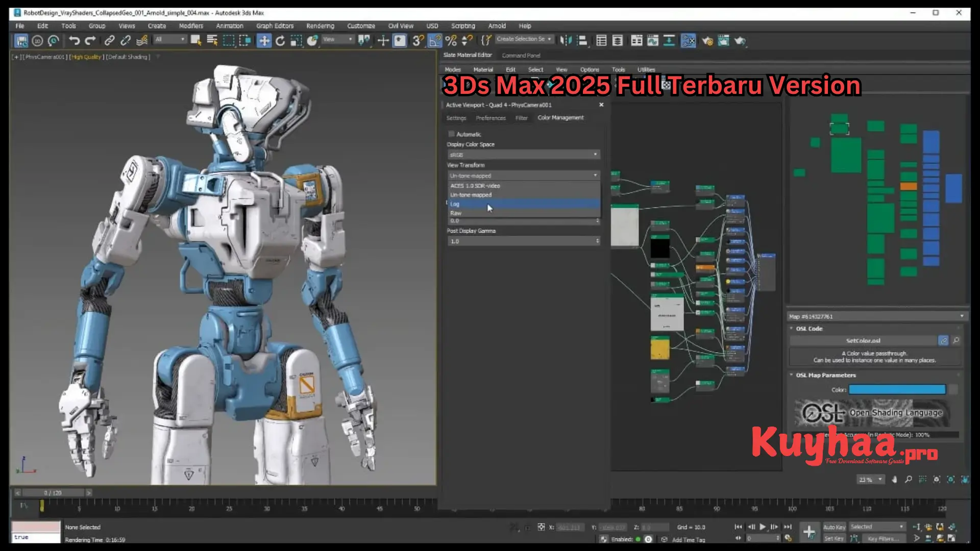Click the Undo icon in the toolbar
This screenshot has height=551, width=980.
[74, 41]
